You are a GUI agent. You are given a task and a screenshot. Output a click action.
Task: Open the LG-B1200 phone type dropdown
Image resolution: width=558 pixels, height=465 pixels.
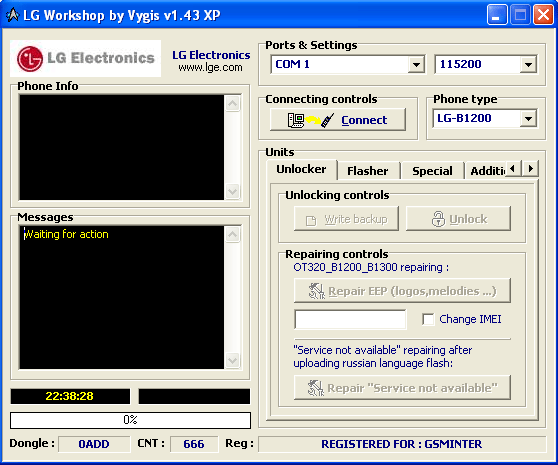[x=528, y=119]
